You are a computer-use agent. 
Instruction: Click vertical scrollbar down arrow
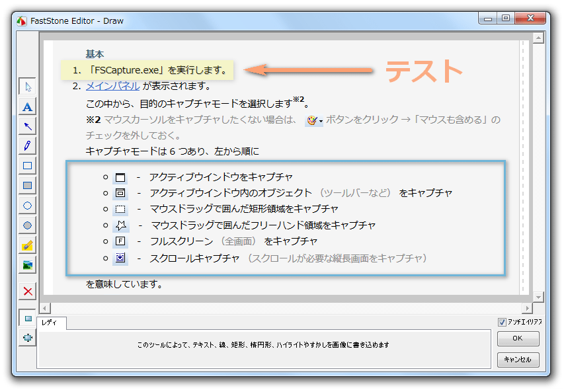pyautogui.click(x=538, y=297)
